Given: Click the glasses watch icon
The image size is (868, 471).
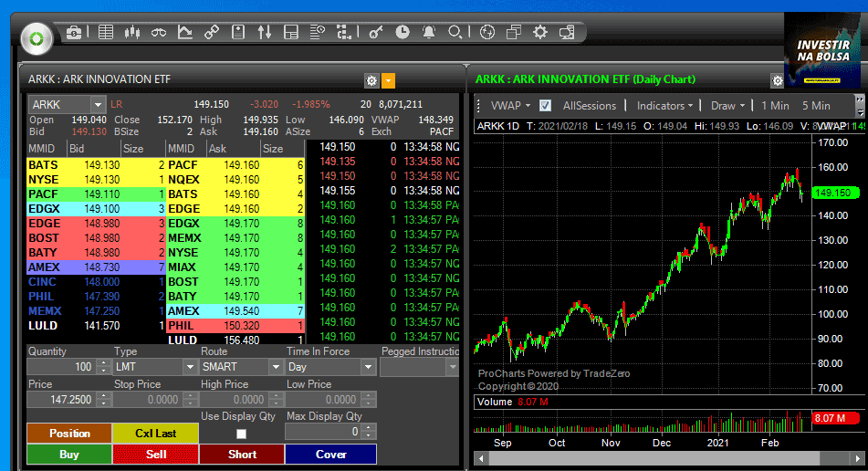Looking at the screenshot, I should pos(159,32).
